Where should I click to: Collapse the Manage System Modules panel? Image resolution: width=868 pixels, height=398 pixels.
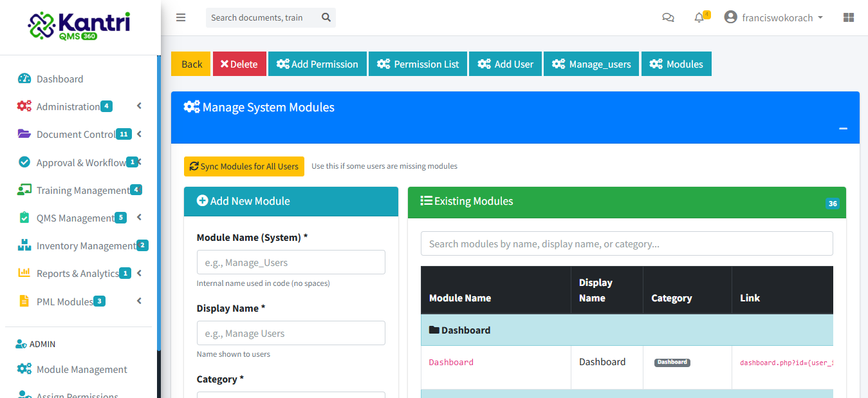pyautogui.click(x=843, y=129)
